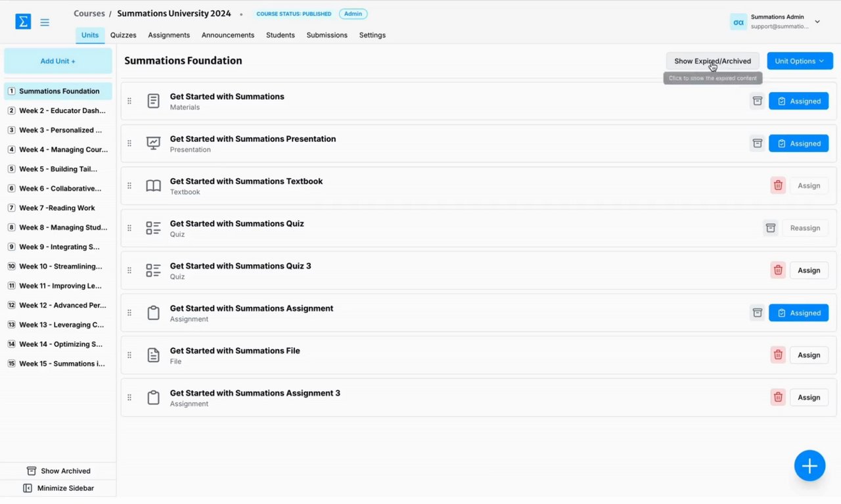
Task: Toggle Show Archived in sidebar
Action: pos(58,471)
